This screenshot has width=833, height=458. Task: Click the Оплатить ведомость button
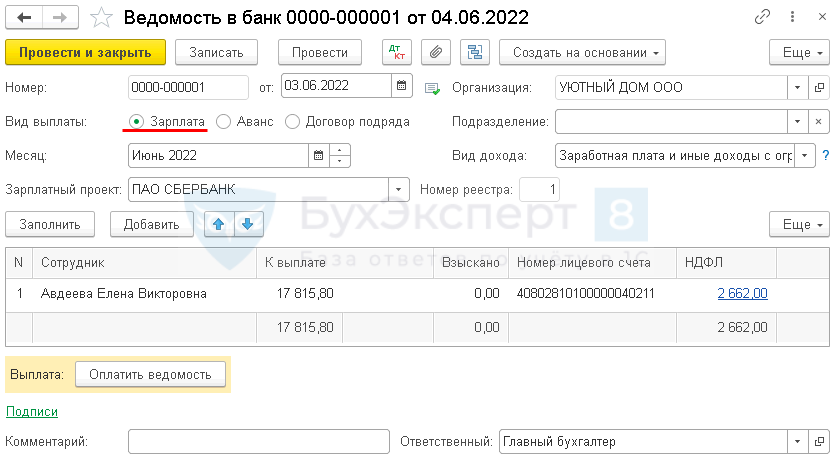pos(150,374)
